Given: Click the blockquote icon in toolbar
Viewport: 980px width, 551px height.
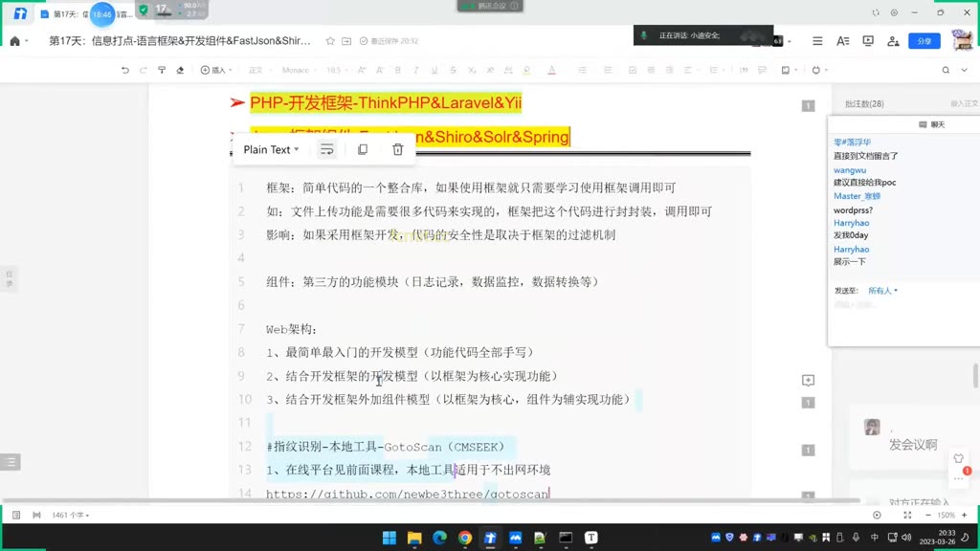Looking at the screenshot, I should (744, 70).
